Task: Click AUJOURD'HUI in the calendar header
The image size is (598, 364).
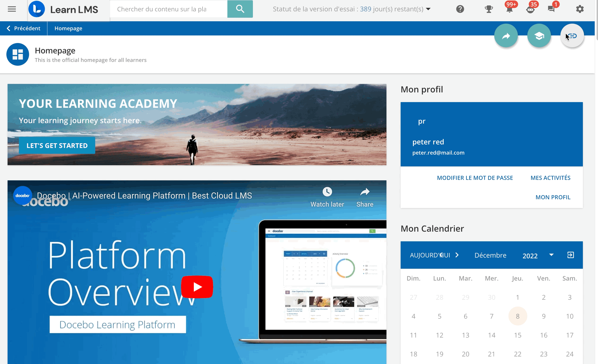Action: (x=429, y=255)
